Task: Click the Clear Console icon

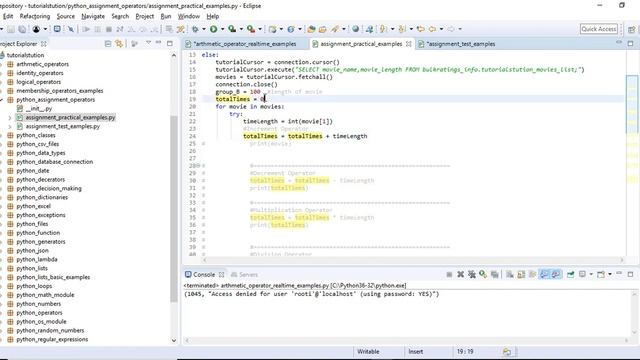Action: tap(510, 274)
